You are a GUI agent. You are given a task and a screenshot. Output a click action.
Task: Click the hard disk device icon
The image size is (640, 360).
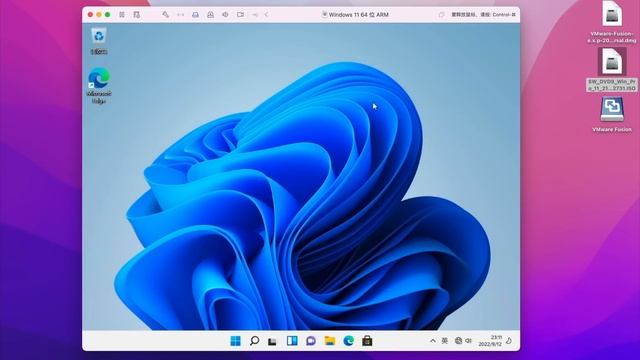[x=196, y=15]
